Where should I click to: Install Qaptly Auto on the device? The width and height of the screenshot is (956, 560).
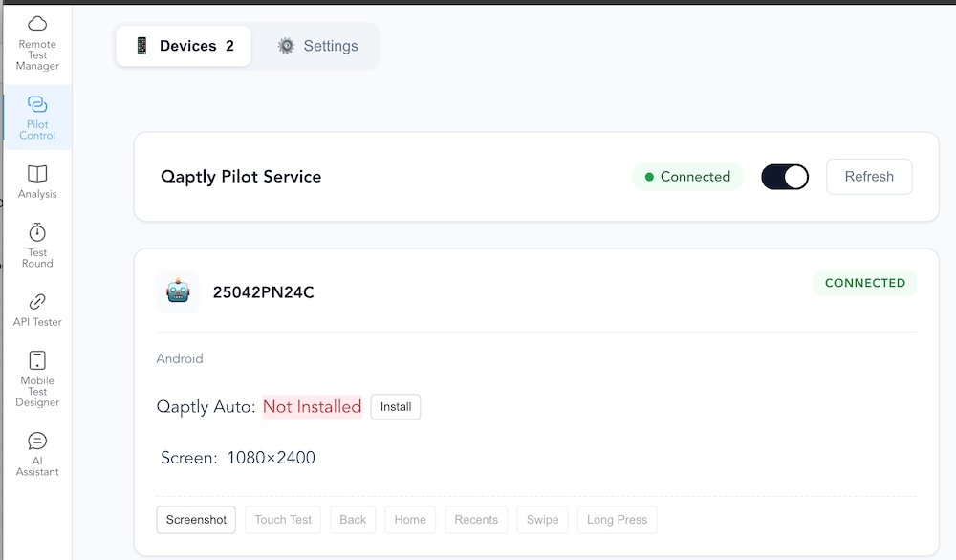pos(396,406)
